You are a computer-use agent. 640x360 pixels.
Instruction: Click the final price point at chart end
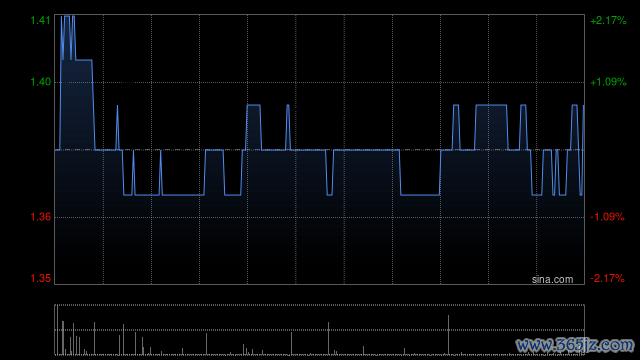point(583,106)
